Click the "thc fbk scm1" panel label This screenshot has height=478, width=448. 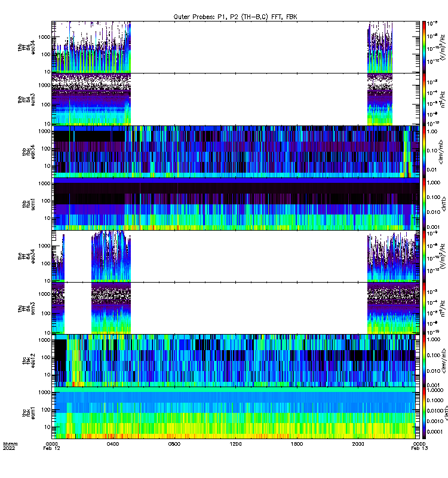coord(28,413)
